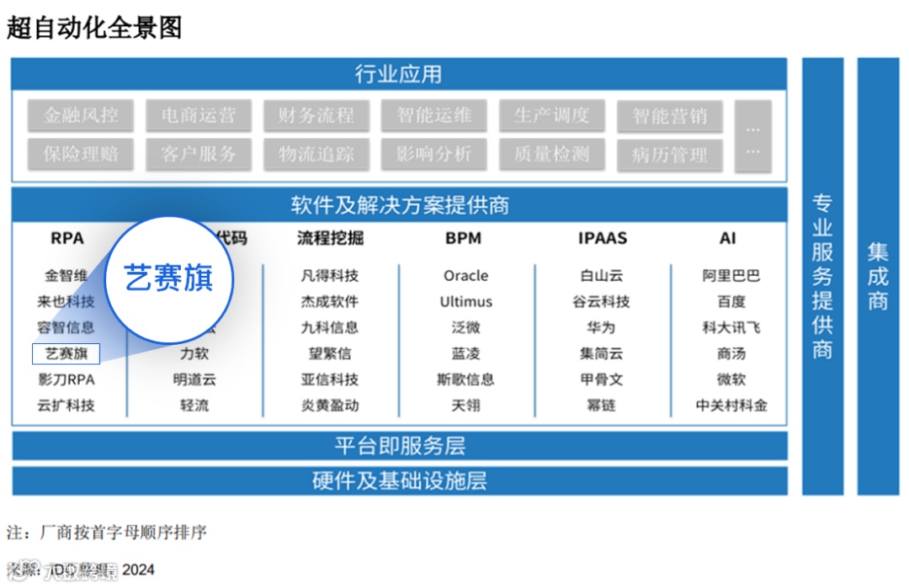Screen dimensions: 909x588
Task: Select the 行业应用 header bar
Action: [x=399, y=73]
